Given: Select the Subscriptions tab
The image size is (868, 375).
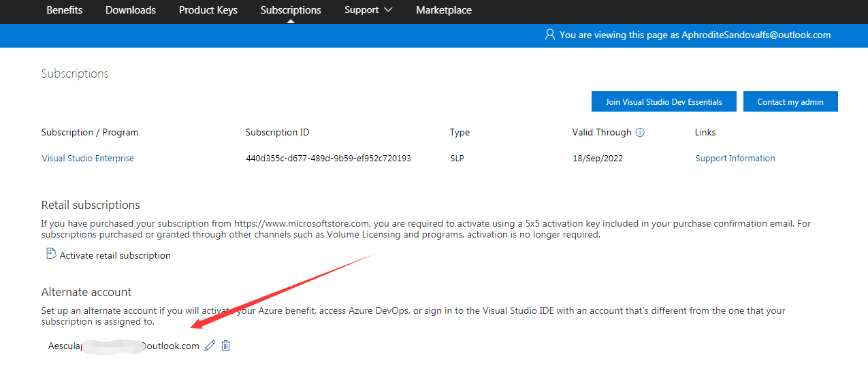Looking at the screenshot, I should [x=291, y=10].
